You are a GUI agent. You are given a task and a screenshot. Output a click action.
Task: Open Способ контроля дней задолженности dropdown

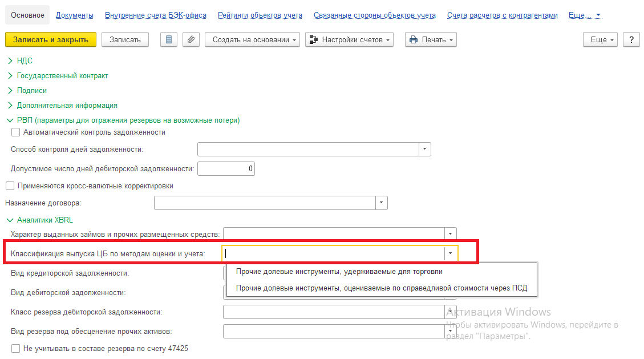click(425, 150)
